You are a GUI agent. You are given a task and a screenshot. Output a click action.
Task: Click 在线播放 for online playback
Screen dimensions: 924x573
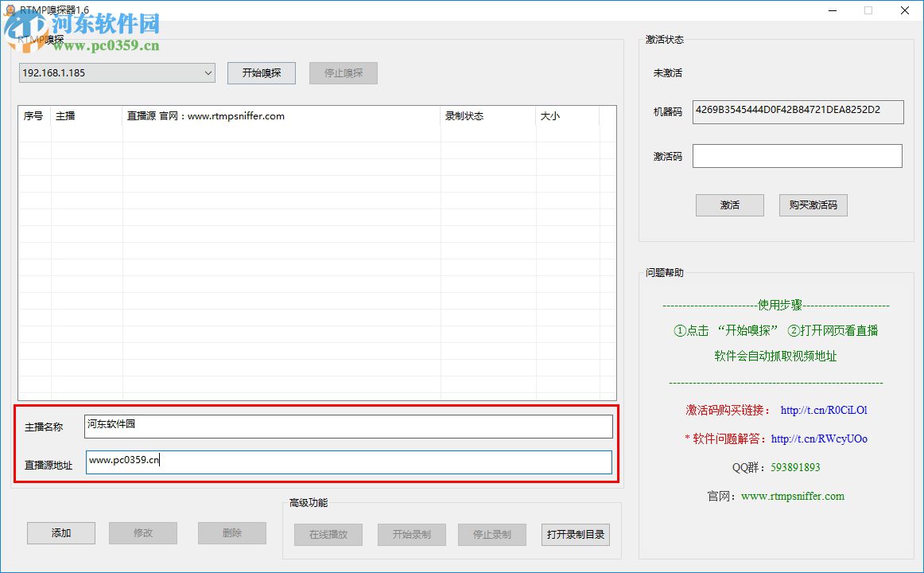point(328,534)
